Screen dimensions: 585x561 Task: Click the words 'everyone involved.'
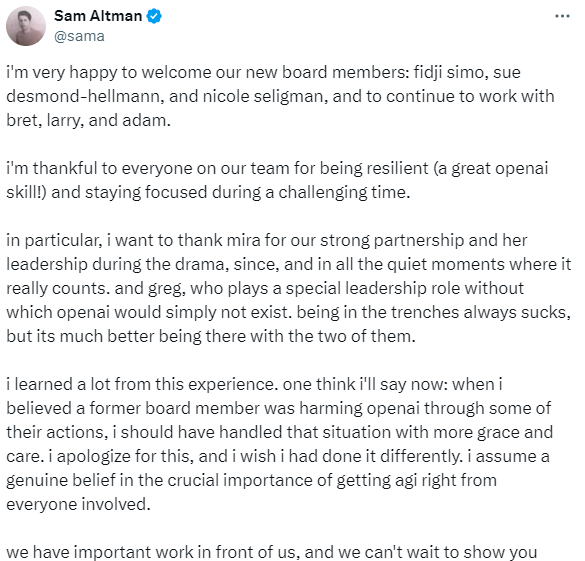(x=78, y=505)
